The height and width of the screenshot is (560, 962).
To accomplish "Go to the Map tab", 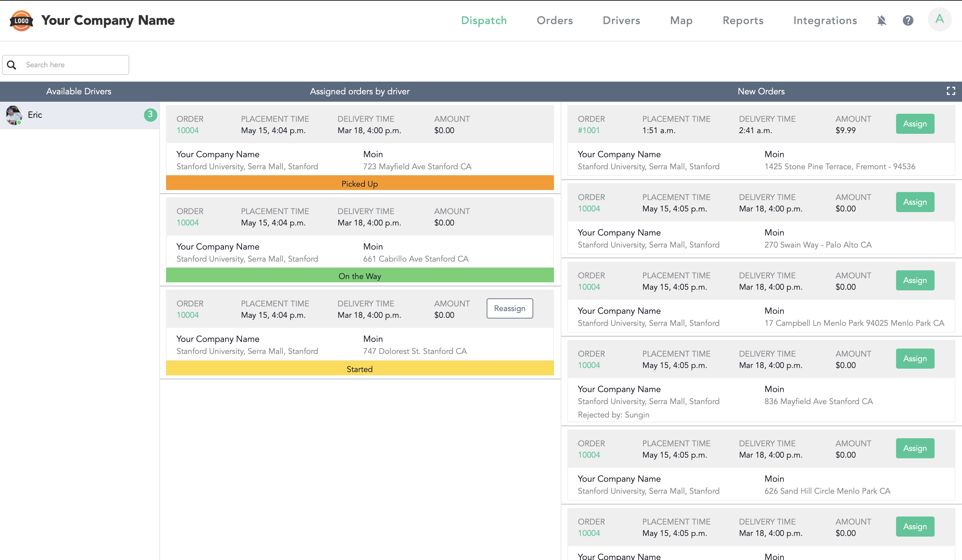I will (681, 20).
